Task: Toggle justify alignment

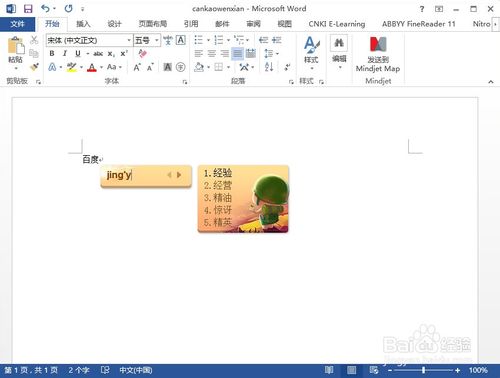Action: [238, 53]
